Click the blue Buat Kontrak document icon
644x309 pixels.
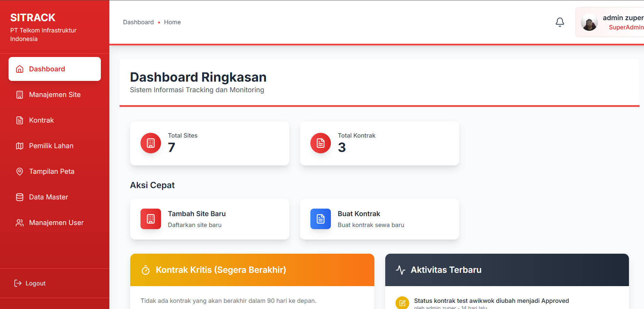[321, 219]
